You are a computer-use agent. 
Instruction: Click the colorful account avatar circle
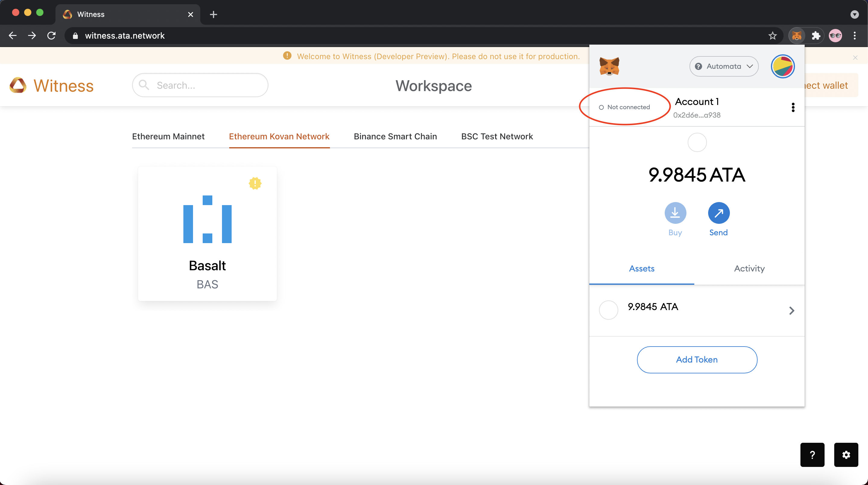click(x=782, y=66)
